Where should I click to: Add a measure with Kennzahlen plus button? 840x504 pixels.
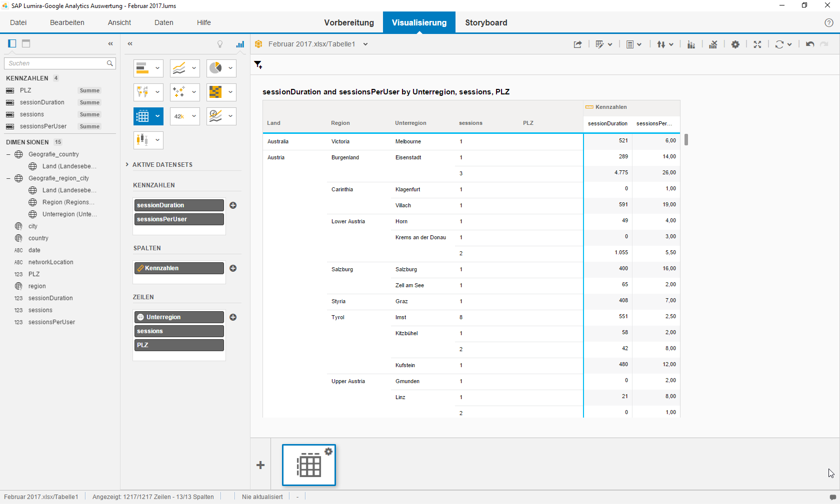(233, 205)
